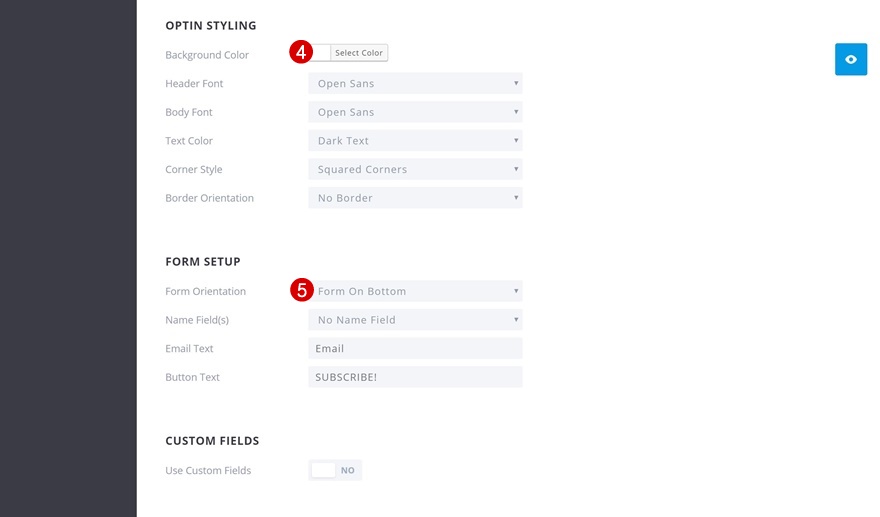Open the Border Orientation dropdown
880x517 pixels.
coord(415,198)
